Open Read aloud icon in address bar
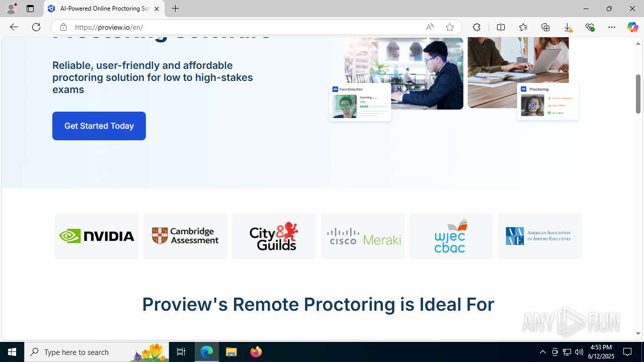The image size is (644, 362). click(x=430, y=27)
